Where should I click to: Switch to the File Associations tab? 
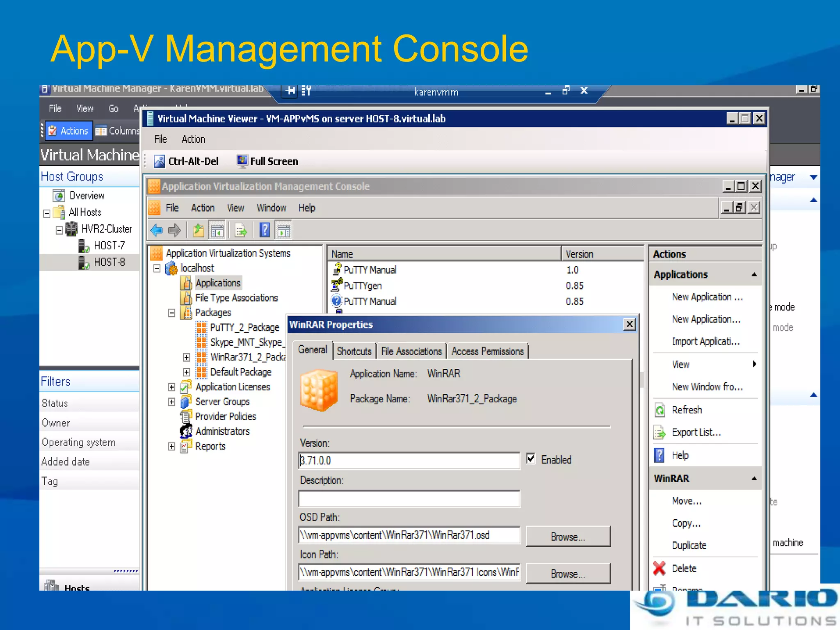click(x=411, y=352)
